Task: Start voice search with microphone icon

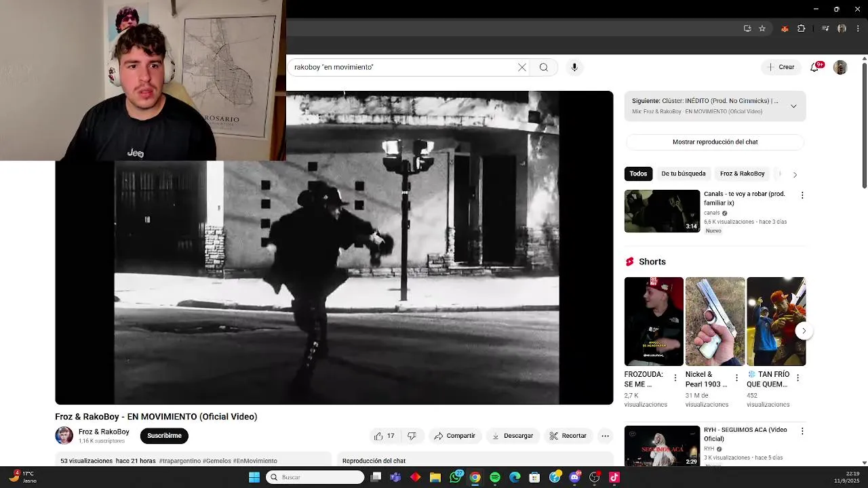Action: click(574, 67)
